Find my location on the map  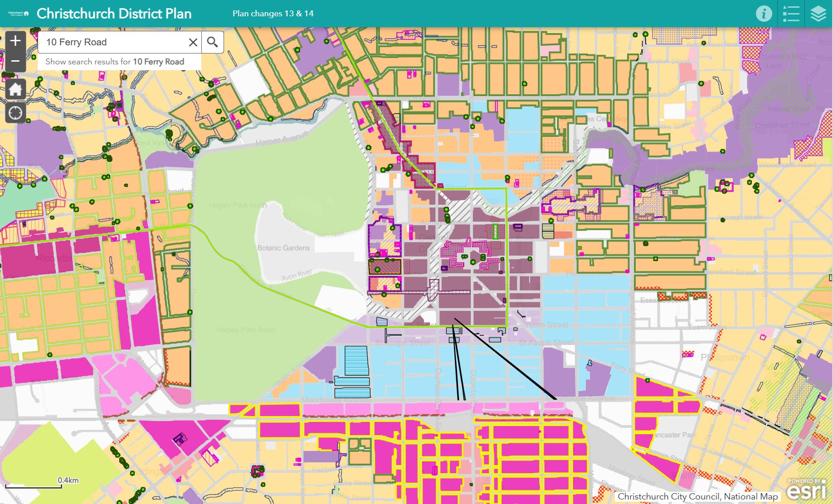pyautogui.click(x=15, y=113)
